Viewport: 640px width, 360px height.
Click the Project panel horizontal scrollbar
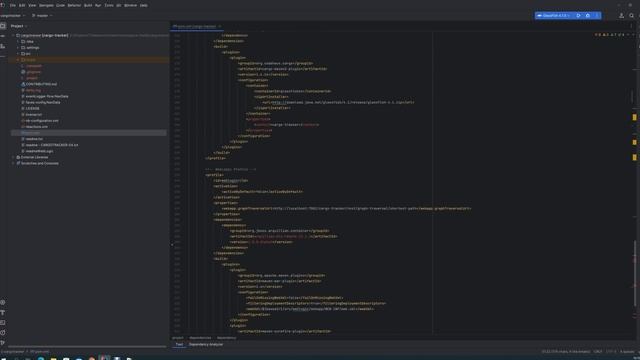click(87, 347)
